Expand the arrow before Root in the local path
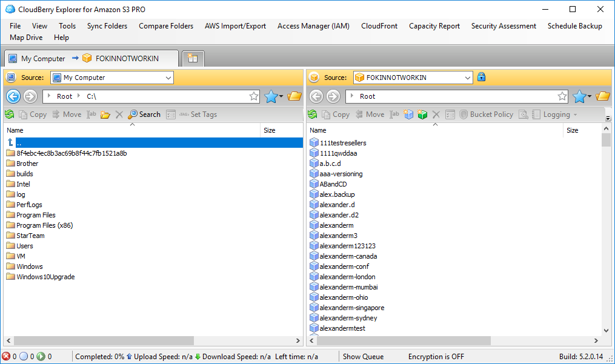The width and height of the screenshot is (615, 364). [x=48, y=96]
